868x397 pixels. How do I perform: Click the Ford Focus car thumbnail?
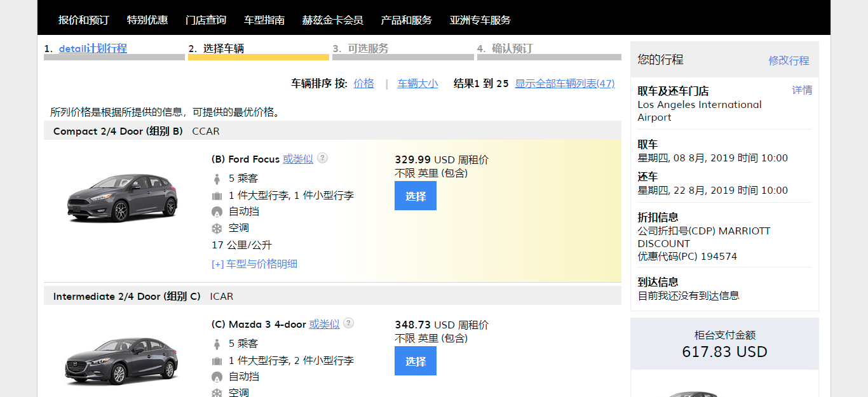(x=123, y=199)
